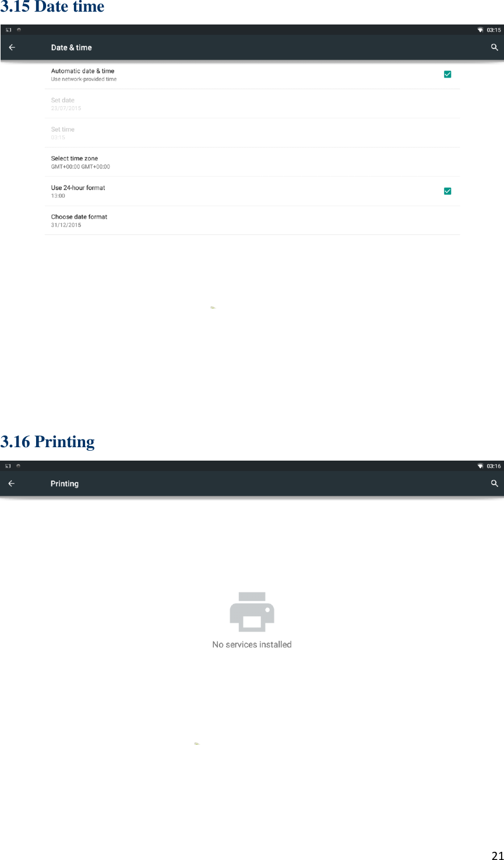Click the GMT+00:00 time zone value
This screenshot has height=860, width=504.
80,167
